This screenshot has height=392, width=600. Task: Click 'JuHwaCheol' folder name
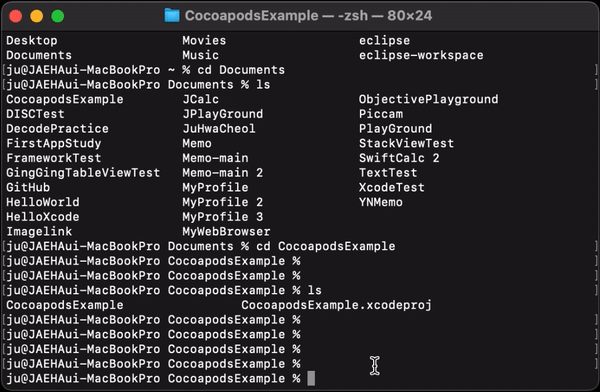click(219, 129)
